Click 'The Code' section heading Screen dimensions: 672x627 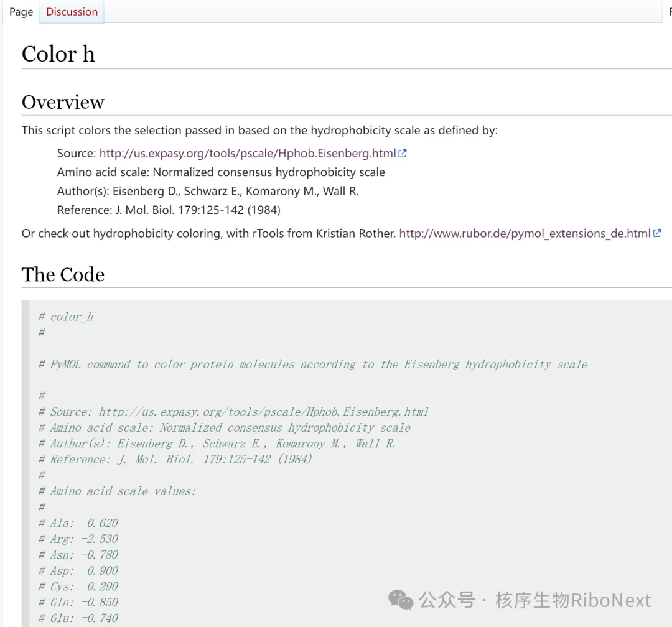pos(63,275)
